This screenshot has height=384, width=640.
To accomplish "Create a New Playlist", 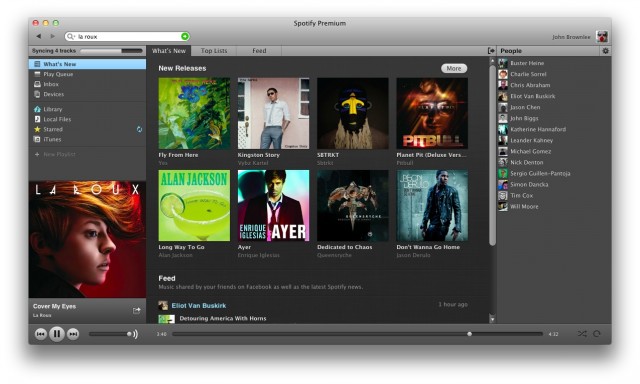I will coord(55,154).
